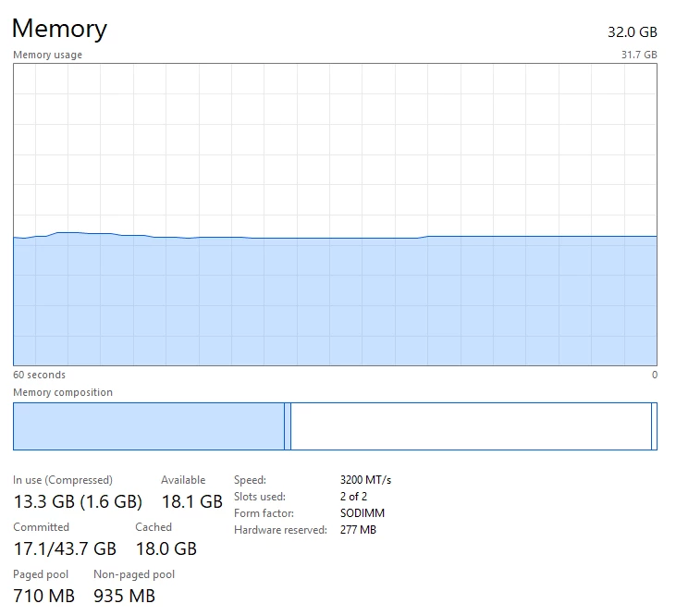This screenshot has width=676, height=616.
Task: Select the 935 MB non-paged pool value
Action: click(124, 596)
